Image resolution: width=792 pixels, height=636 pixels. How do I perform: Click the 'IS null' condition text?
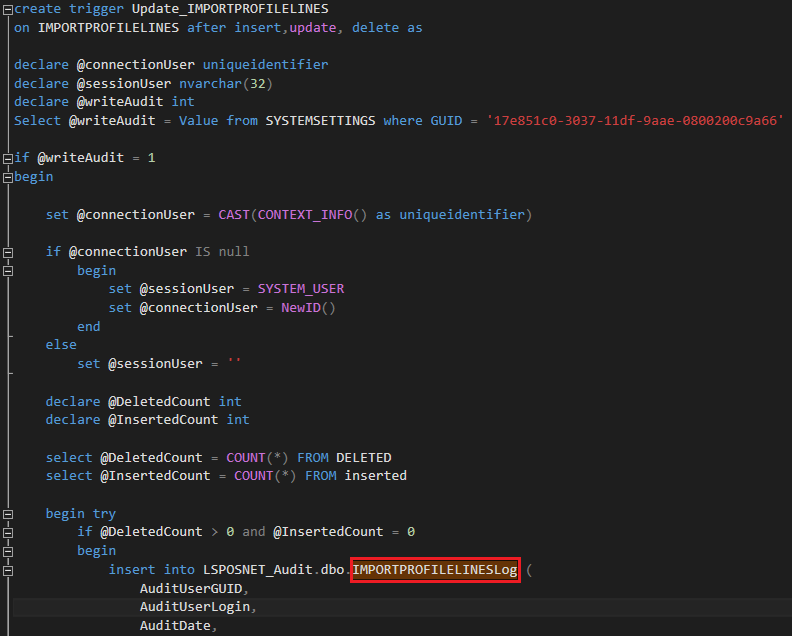(222, 252)
